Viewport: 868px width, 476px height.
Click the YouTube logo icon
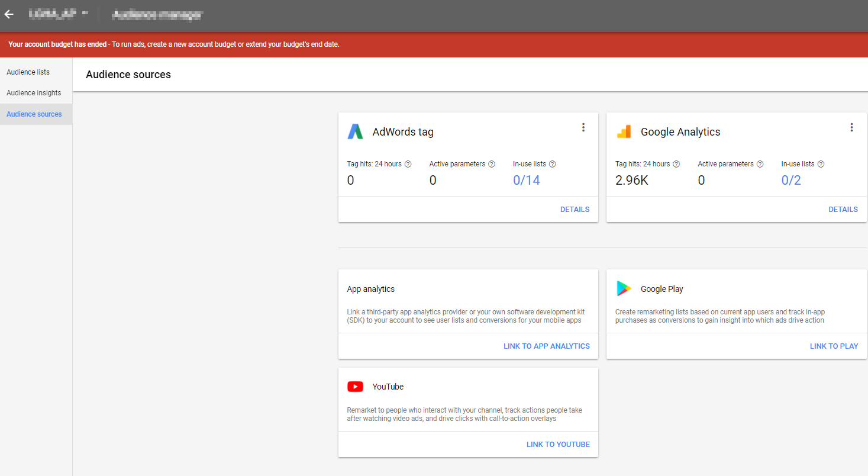tap(355, 387)
